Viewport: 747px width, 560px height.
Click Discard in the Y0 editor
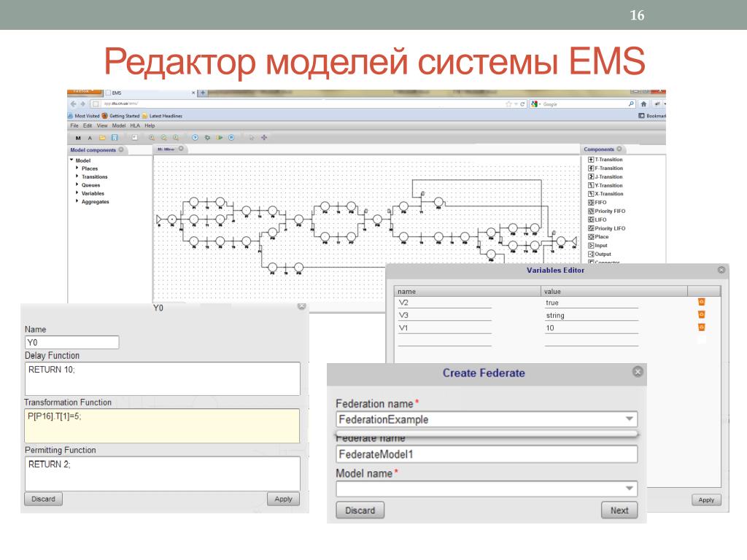tap(43, 499)
